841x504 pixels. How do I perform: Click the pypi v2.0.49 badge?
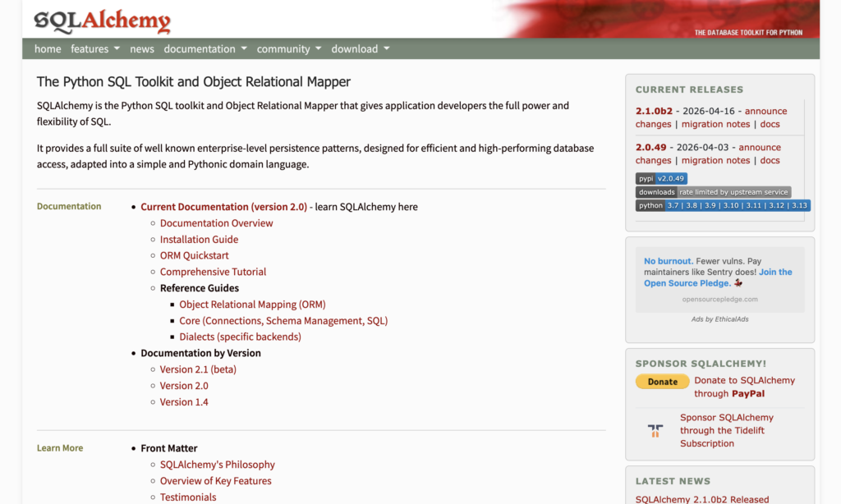pos(661,179)
